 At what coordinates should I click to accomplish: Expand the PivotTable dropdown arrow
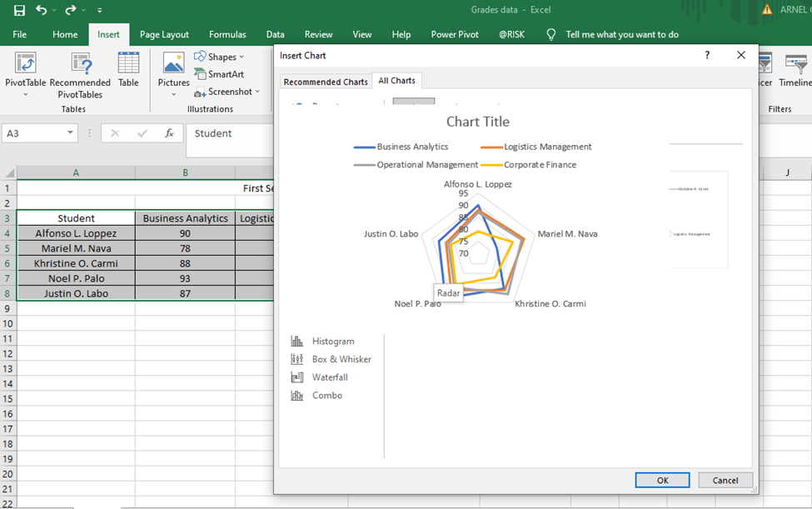[x=25, y=94]
